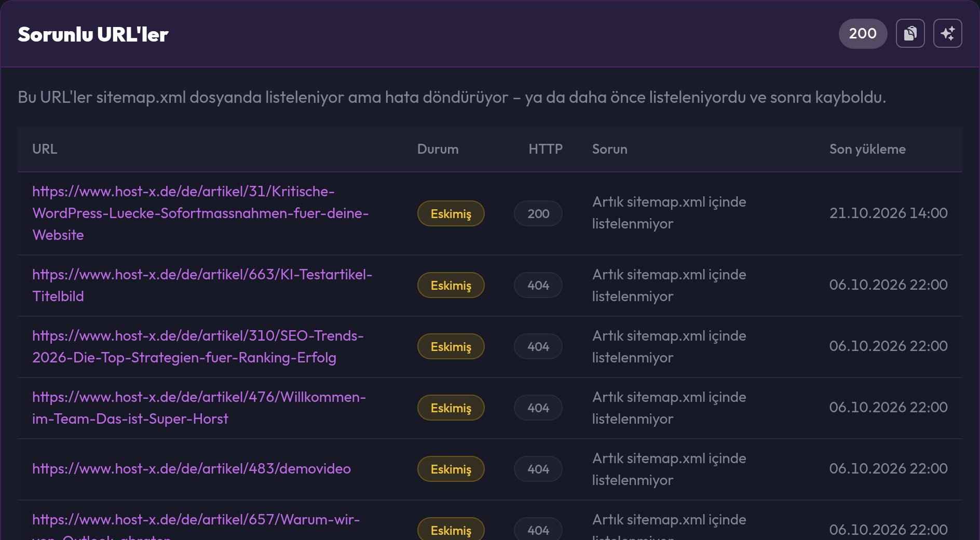Click Eskimiş badge in Willkommen-im-Team row
This screenshot has width=980, height=540.
(451, 408)
